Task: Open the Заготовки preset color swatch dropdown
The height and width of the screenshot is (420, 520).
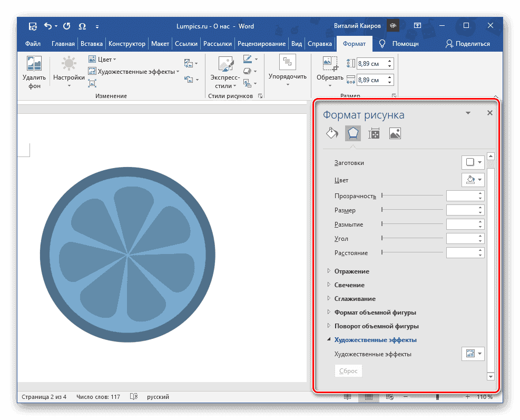Action: (473, 162)
